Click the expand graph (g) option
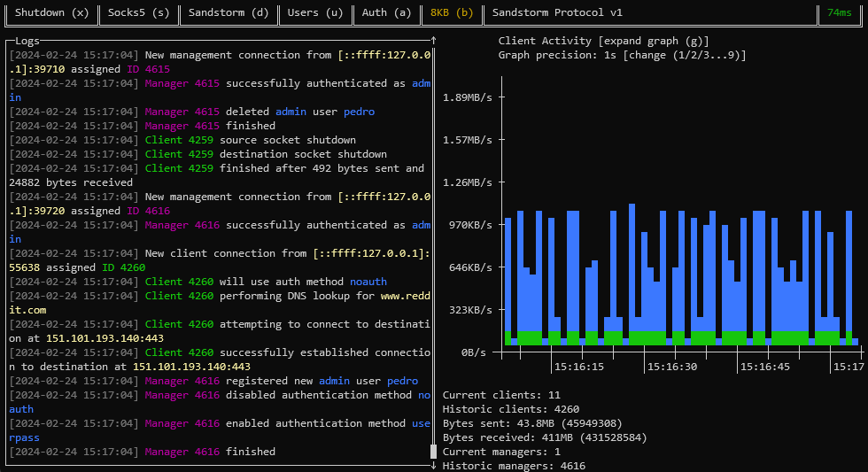This screenshot has width=868, height=472. 654,41
